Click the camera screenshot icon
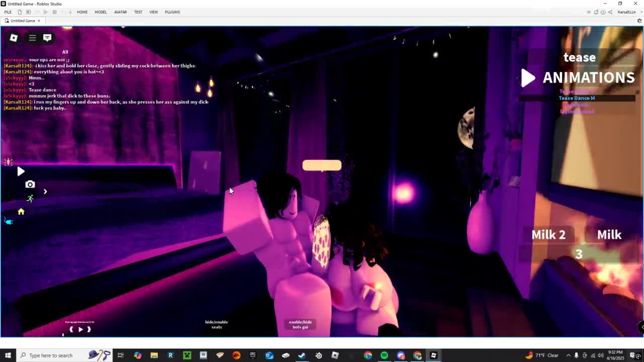644x362 pixels. (x=30, y=185)
